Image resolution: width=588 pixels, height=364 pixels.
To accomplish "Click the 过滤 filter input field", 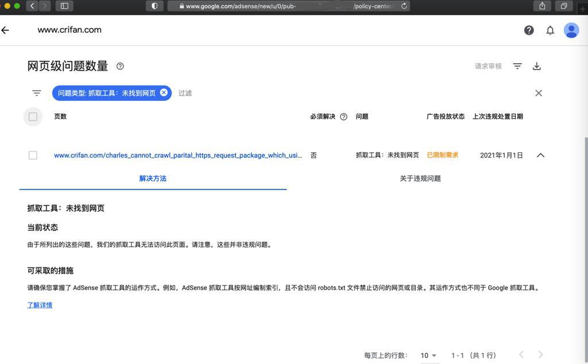I will tap(185, 93).
